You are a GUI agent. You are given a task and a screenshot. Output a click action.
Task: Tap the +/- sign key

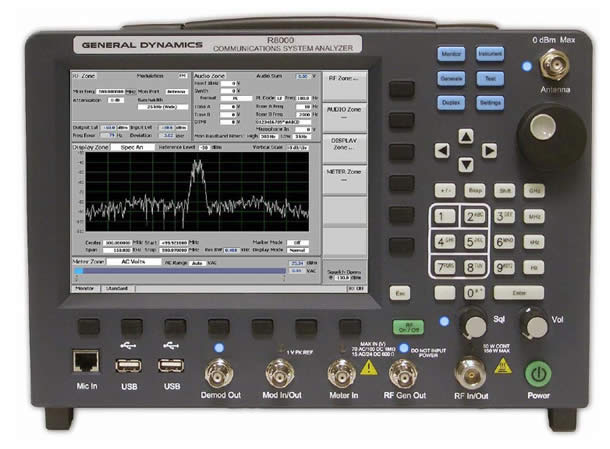[x=445, y=191]
